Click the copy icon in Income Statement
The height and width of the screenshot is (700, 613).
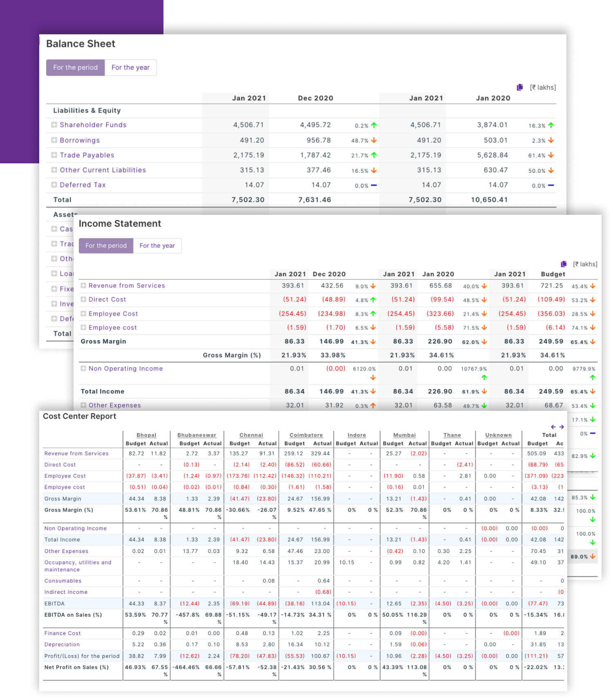coord(564,264)
